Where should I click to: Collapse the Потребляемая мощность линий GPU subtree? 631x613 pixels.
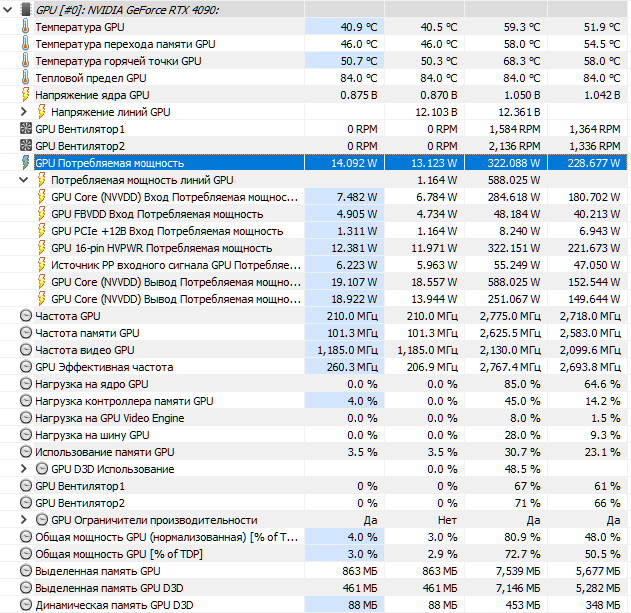24,180
